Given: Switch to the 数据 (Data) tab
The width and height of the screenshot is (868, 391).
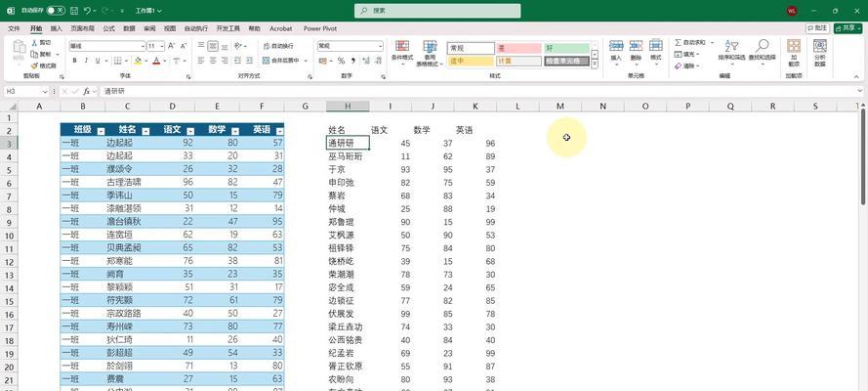Looking at the screenshot, I should click(x=129, y=28).
